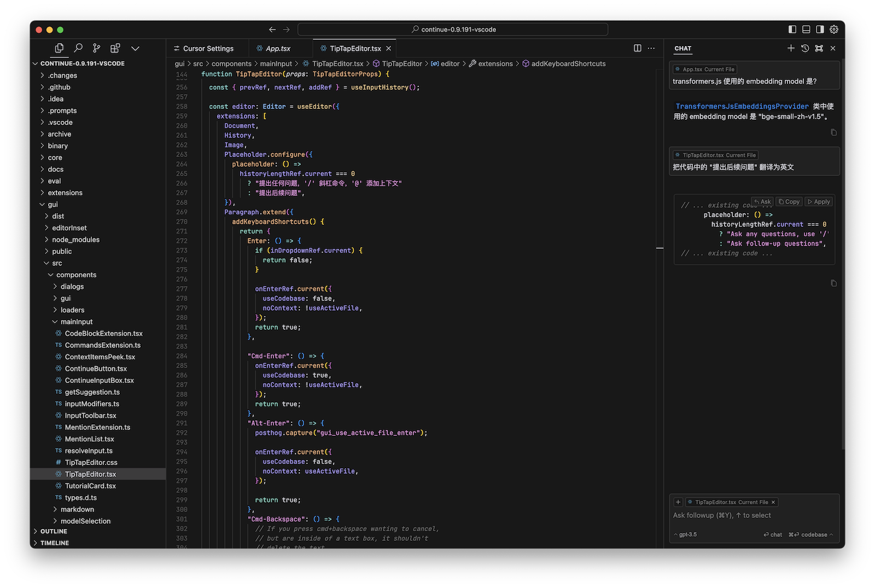Open the Source Control view

97,48
